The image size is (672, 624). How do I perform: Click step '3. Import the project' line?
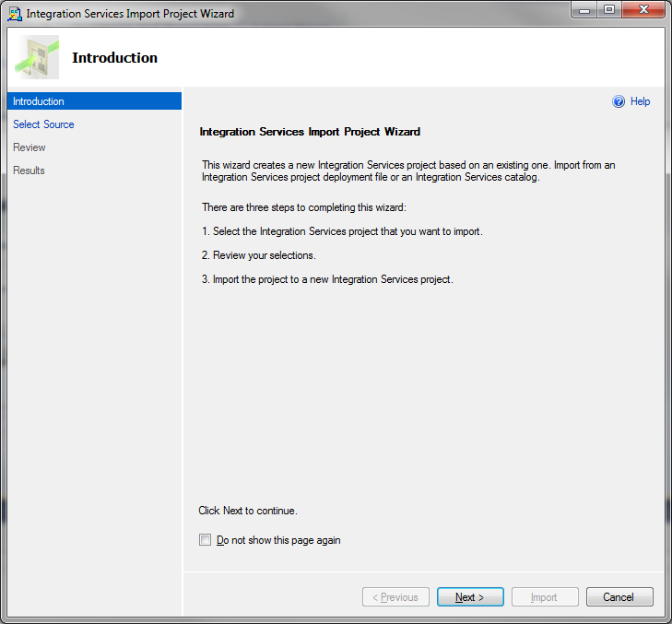327,279
